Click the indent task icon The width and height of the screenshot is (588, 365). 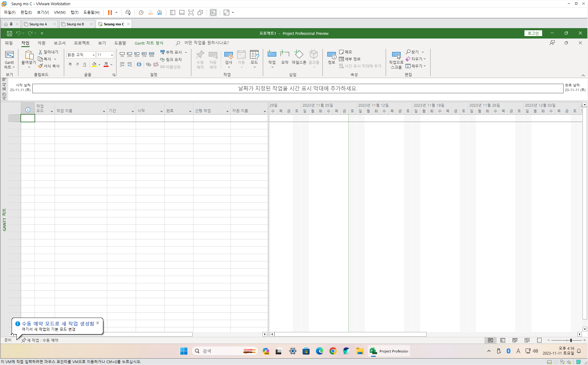tap(130, 65)
